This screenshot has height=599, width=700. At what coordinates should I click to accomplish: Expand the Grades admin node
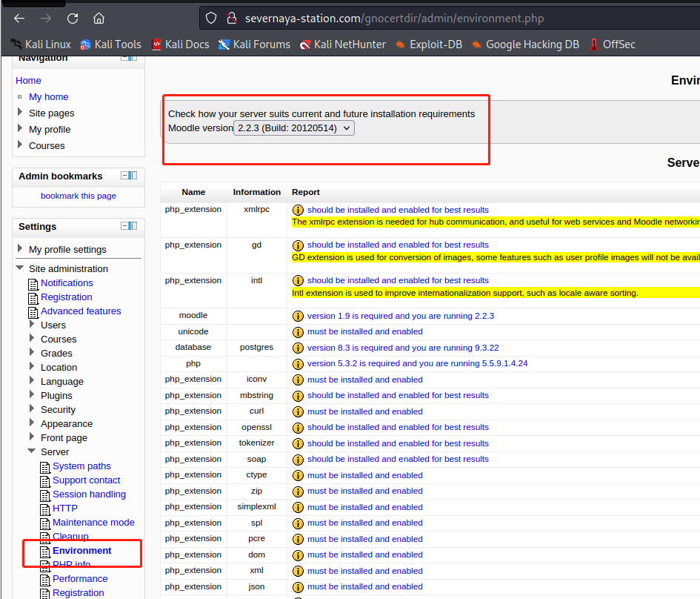[32, 352]
